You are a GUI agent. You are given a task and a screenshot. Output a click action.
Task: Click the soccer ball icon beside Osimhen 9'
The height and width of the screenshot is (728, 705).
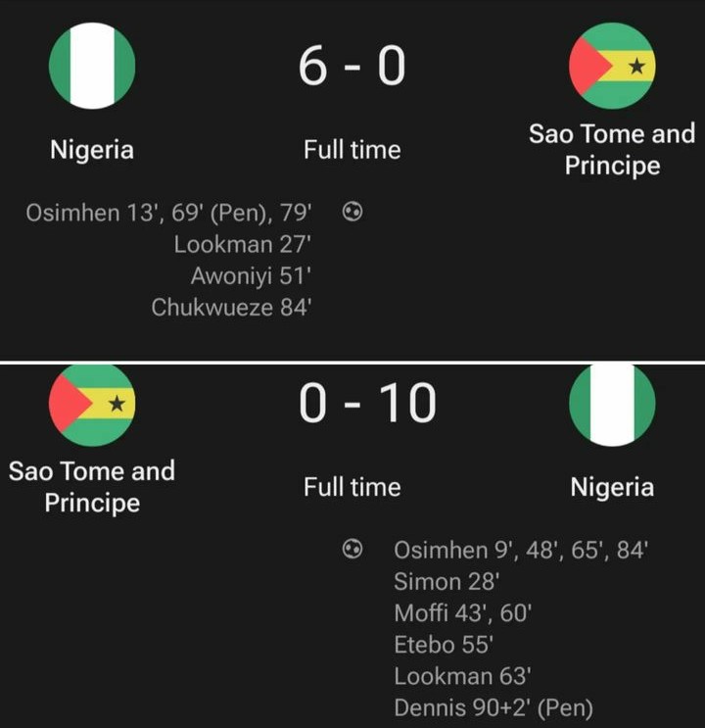352,550
